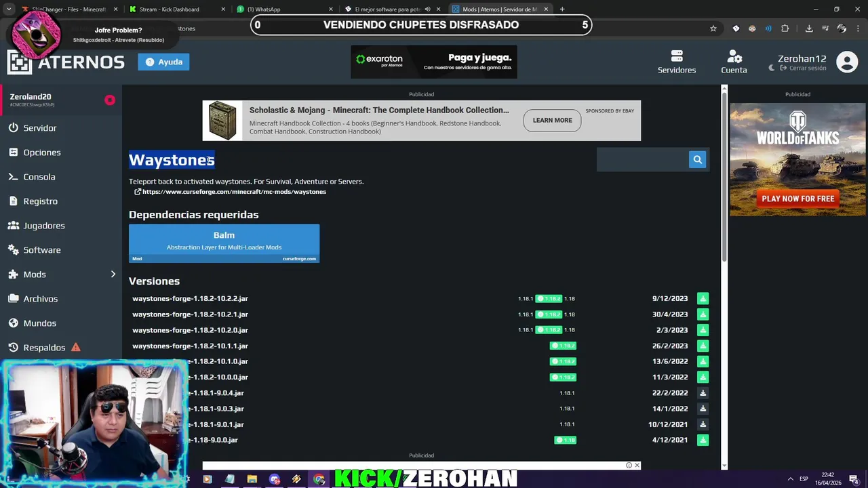The image size is (868, 488).
Task: Download the version dated 4/12/2021
Action: click(703, 440)
